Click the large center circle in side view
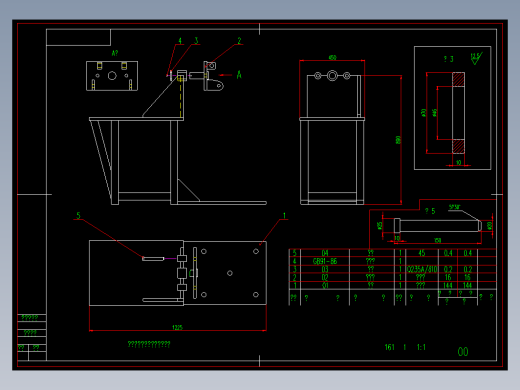 tap(332, 76)
